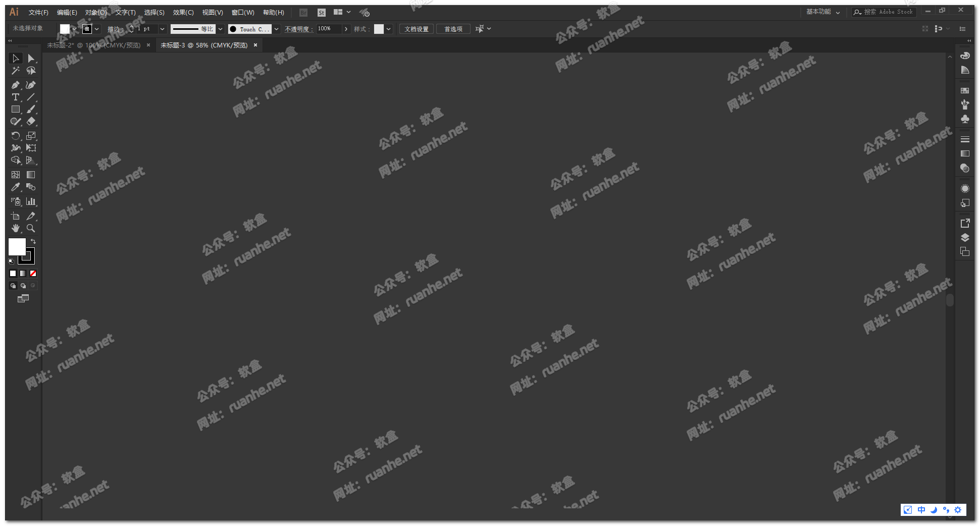Choose the Zoom tool magnifier

31,228
